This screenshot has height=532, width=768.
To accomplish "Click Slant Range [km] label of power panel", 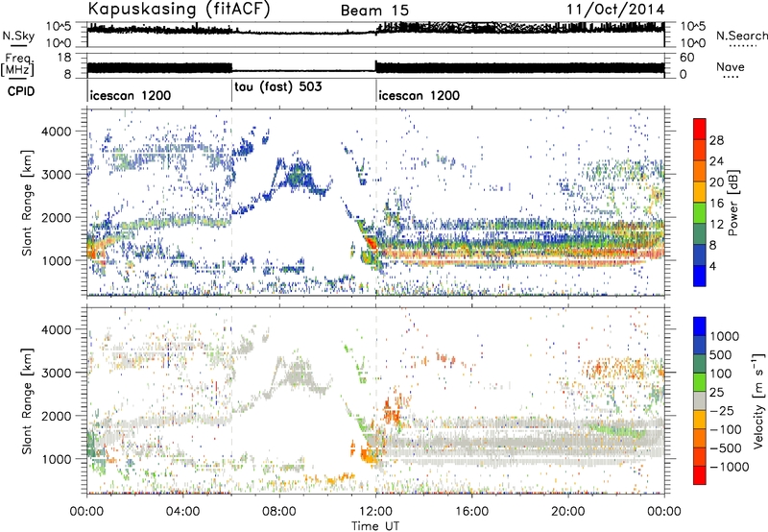I will coord(27,203).
